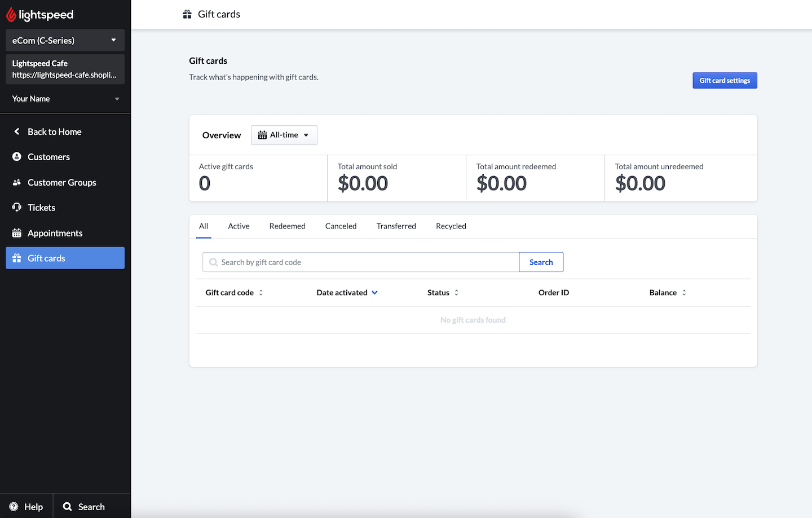The image size is (812, 518).
Task: Click the Gift cards gift icon in sidebar
Action: (17, 258)
